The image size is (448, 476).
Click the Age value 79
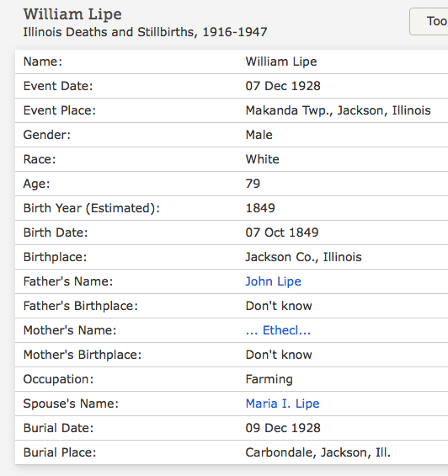click(253, 184)
